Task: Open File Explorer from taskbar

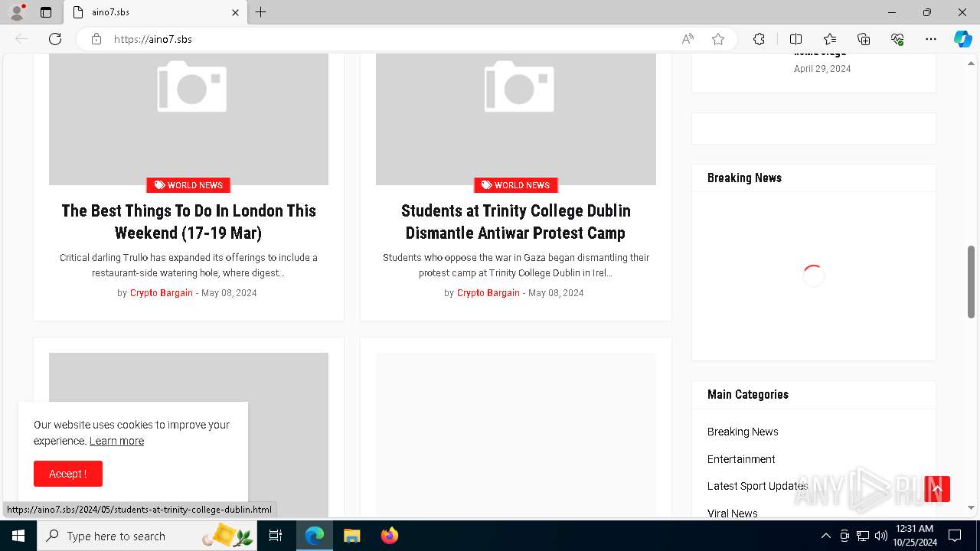Action: 351,536
